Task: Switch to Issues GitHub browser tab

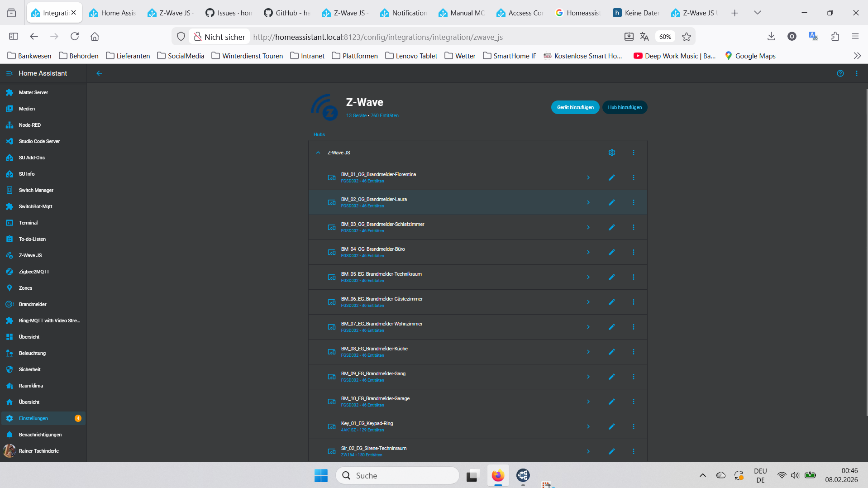Action: point(229,13)
